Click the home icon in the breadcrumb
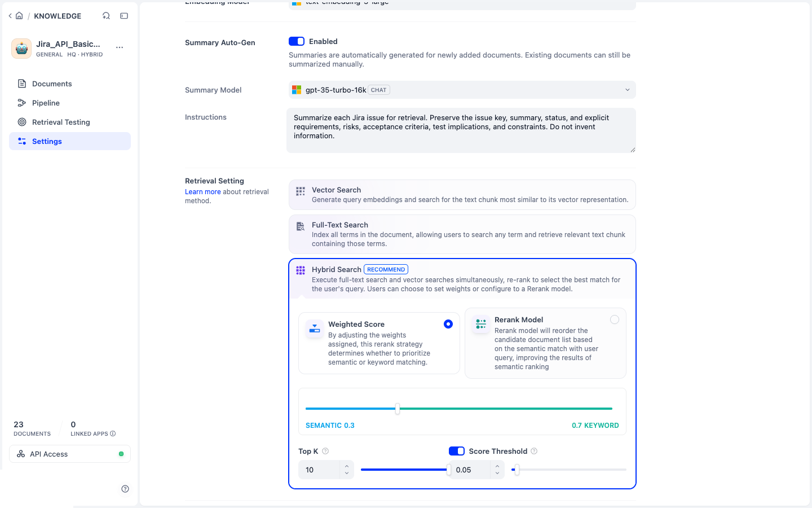 19,16
